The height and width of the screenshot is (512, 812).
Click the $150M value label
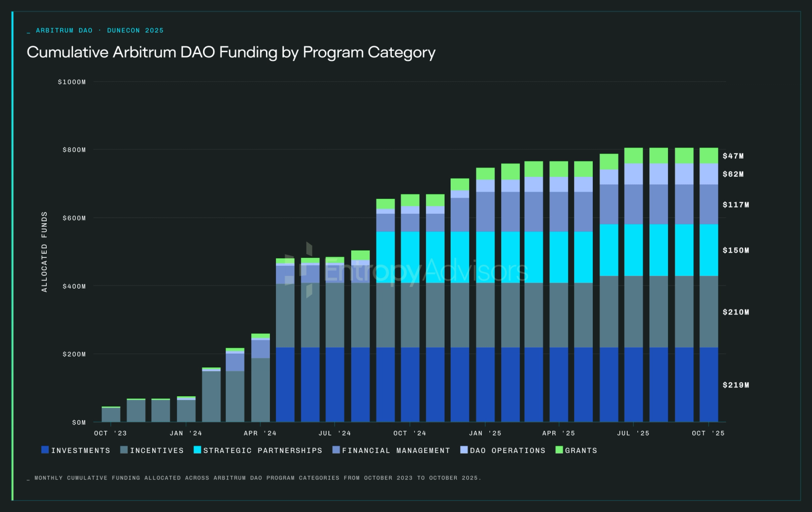point(736,251)
